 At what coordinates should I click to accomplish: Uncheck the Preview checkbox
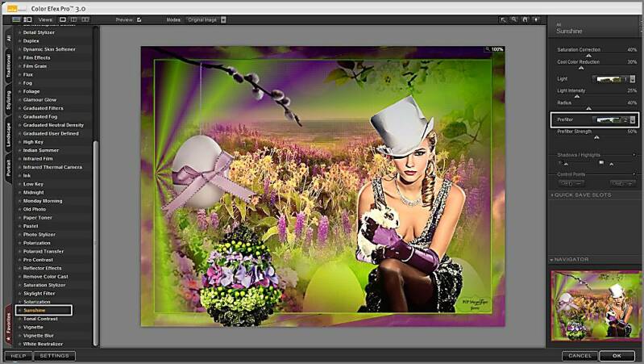click(139, 19)
